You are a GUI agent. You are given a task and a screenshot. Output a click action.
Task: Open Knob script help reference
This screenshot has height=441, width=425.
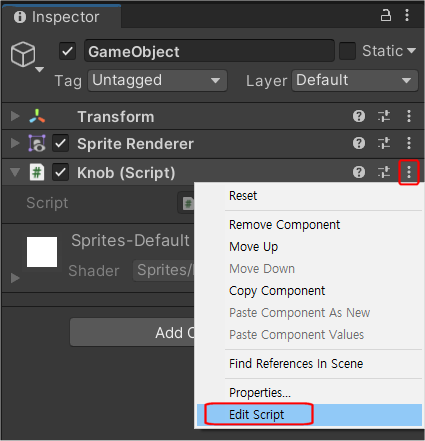click(x=359, y=172)
